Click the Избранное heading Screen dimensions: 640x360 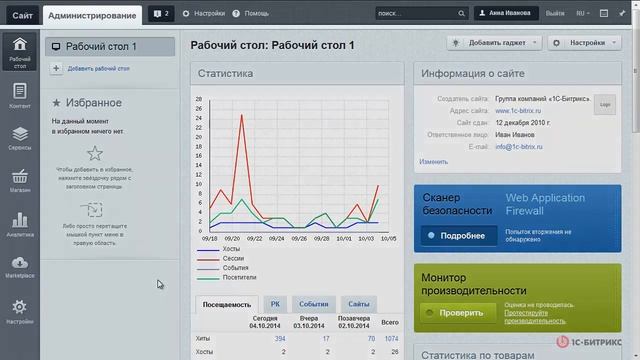point(93,102)
